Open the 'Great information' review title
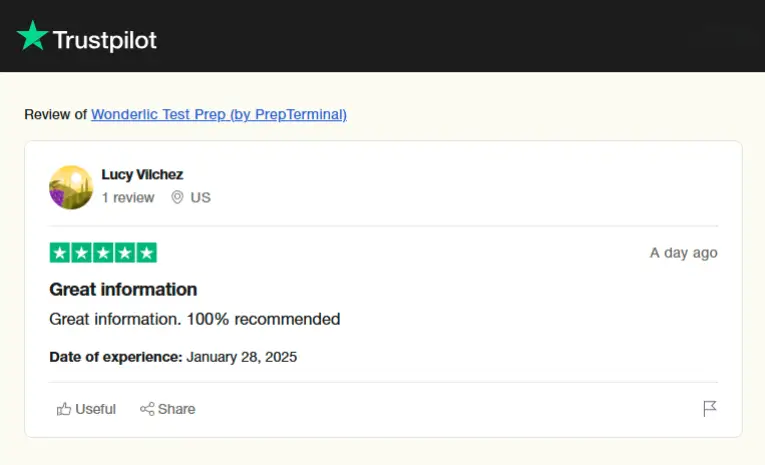This screenshot has width=765, height=465. point(123,289)
